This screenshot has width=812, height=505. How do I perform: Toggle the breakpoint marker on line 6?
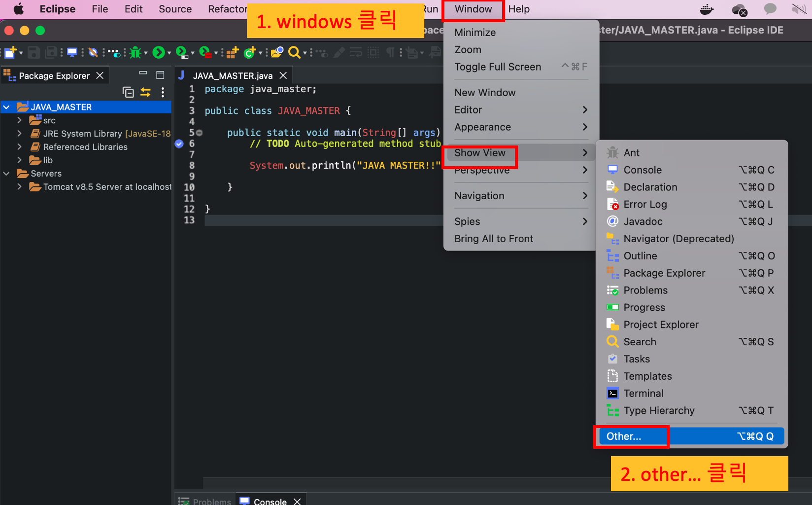pos(179,144)
